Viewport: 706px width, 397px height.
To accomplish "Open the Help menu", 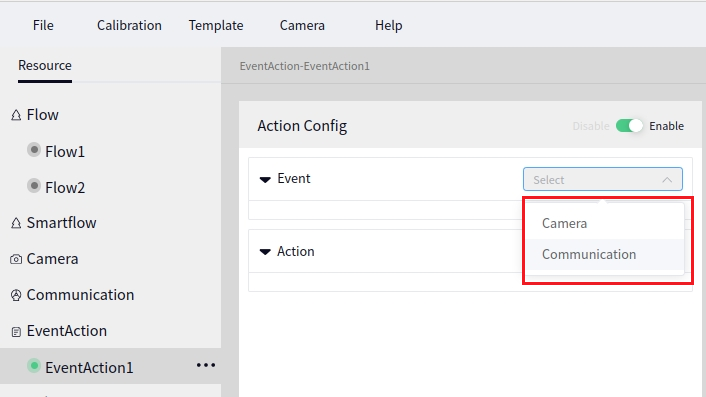I will click(389, 25).
